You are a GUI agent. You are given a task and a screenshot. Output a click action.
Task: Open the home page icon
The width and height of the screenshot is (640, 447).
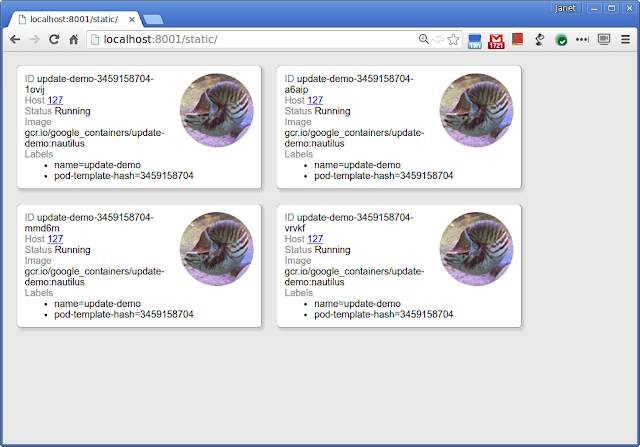73,39
